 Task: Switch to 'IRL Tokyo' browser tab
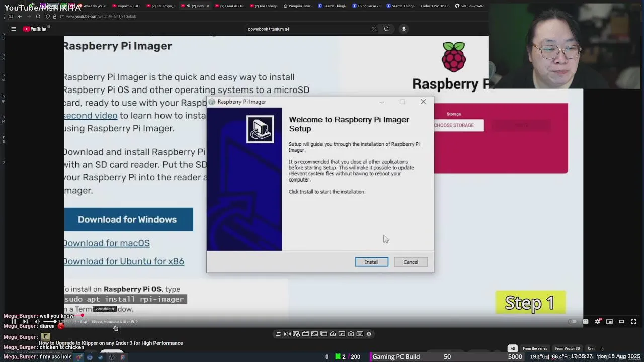pyautogui.click(x=161, y=6)
